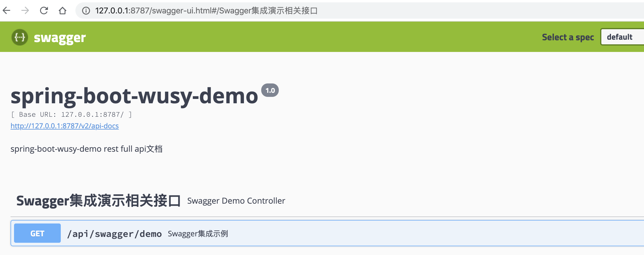Click the browser forward arrow
Image resolution: width=644 pixels, height=255 pixels.
(25, 11)
